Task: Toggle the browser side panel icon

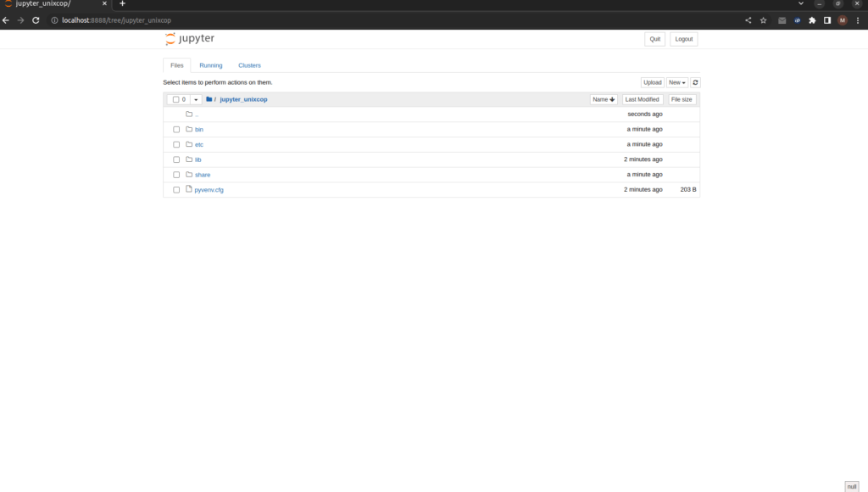Action: 827,20
